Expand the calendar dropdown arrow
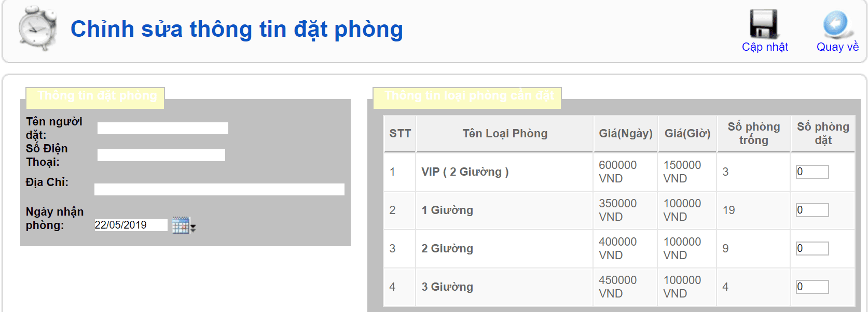Screen dimensions: 868x312 point(193,227)
